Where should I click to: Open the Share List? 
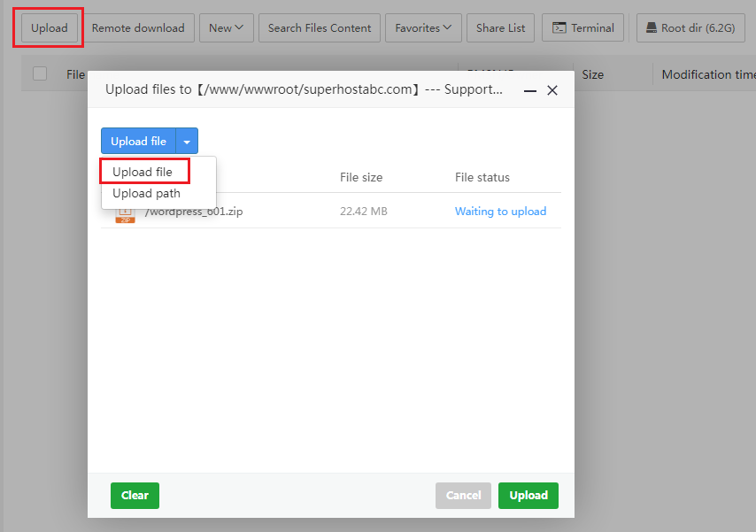[x=500, y=28]
